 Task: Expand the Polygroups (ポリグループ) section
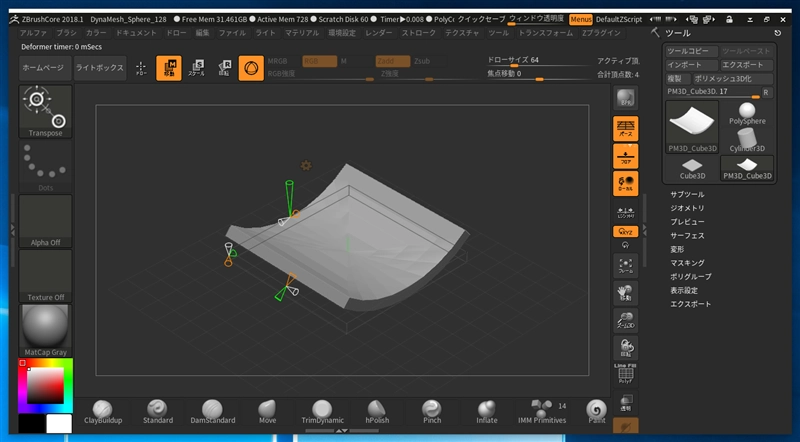coord(691,277)
